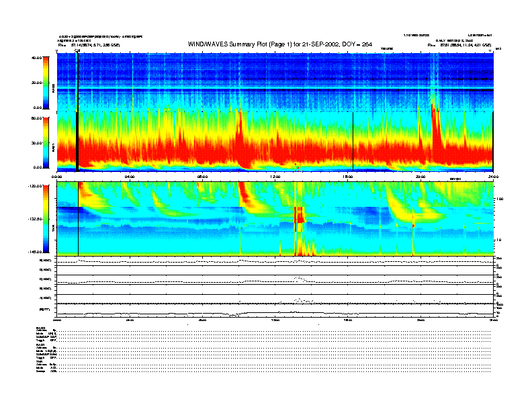Click the 04:00 tick label under RAD1 panel
The height and width of the screenshot is (411, 532).
[x=130, y=177]
